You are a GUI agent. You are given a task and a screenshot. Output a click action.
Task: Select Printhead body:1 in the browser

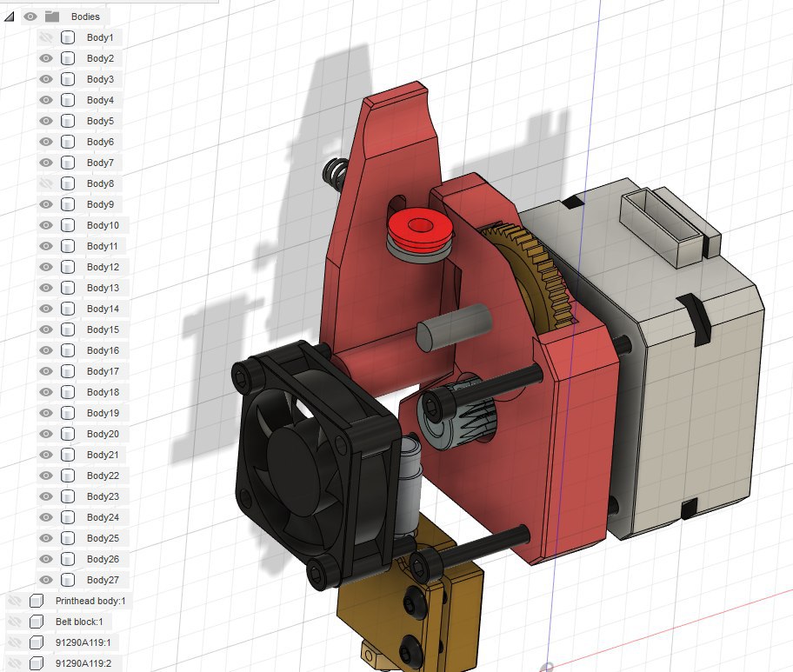click(x=90, y=601)
